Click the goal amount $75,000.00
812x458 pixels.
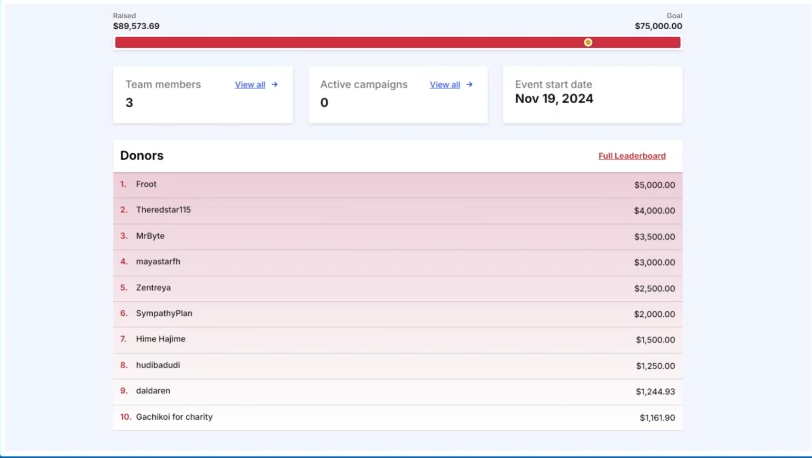[x=658, y=26]
